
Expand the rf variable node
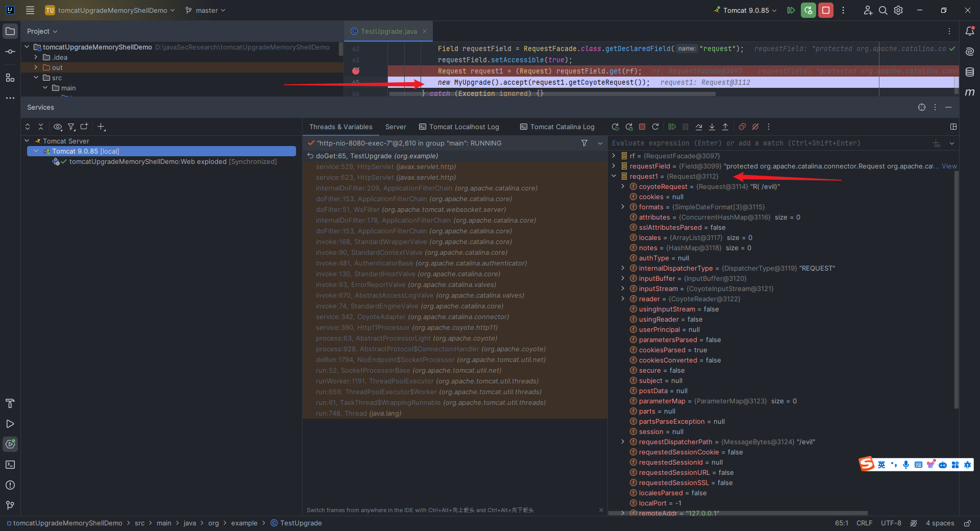614,156
